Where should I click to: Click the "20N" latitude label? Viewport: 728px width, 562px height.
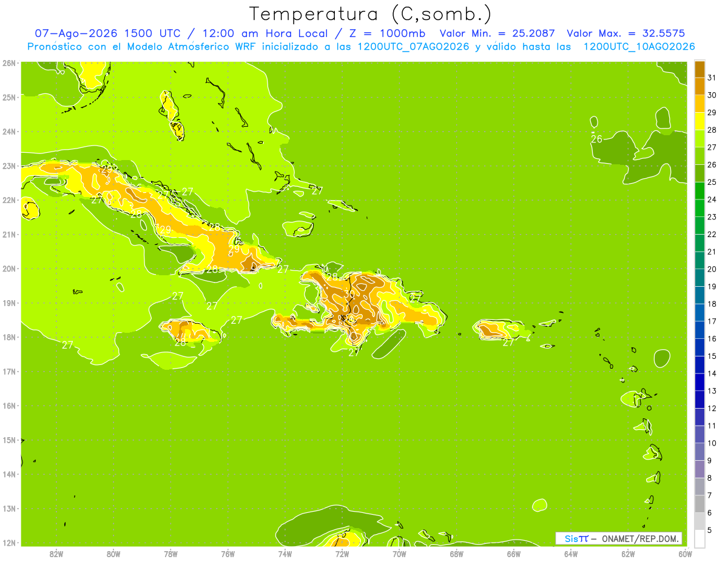9,269
